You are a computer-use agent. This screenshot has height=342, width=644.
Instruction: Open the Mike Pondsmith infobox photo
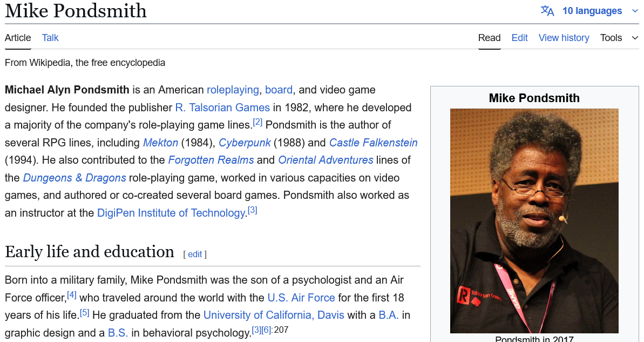pyautogui.click(x=534, y=221)
